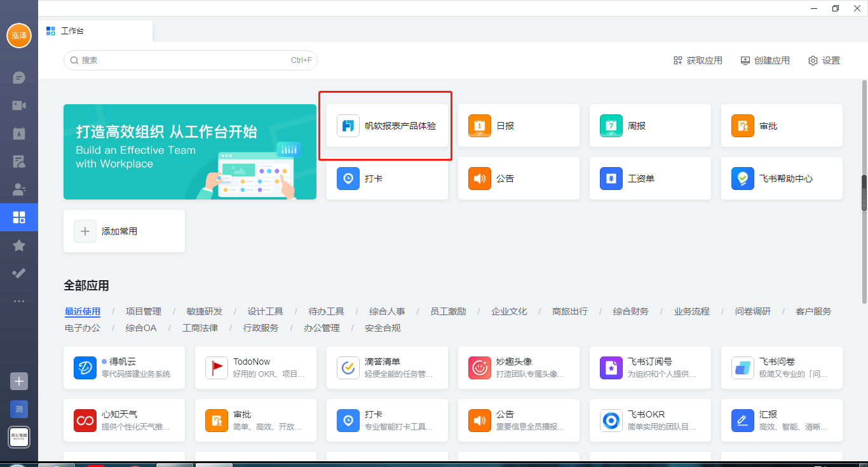Click the vertical scrollbar thumb
868x467 pixels.
pyautogui.click(x=864, y=193)
